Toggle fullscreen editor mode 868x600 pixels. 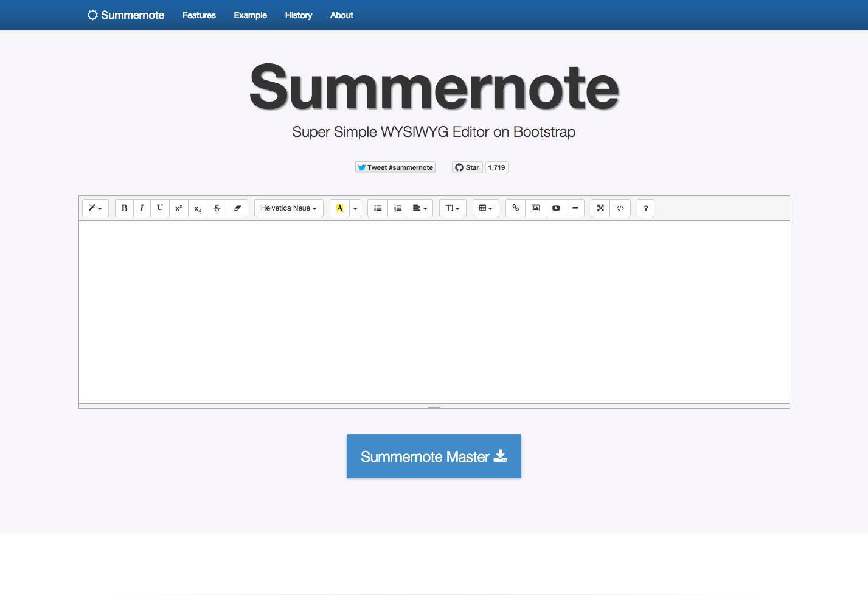coord(600,208)
